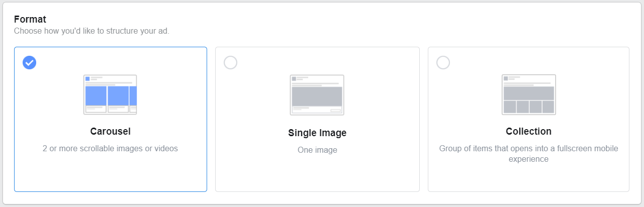The image size is (644, 207).
Task: Click the Format section heading
Action: 30,20
